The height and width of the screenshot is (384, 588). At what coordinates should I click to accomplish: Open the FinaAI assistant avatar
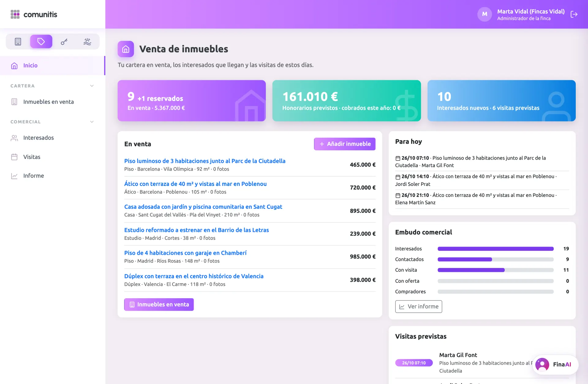click(x=542, y=364)
